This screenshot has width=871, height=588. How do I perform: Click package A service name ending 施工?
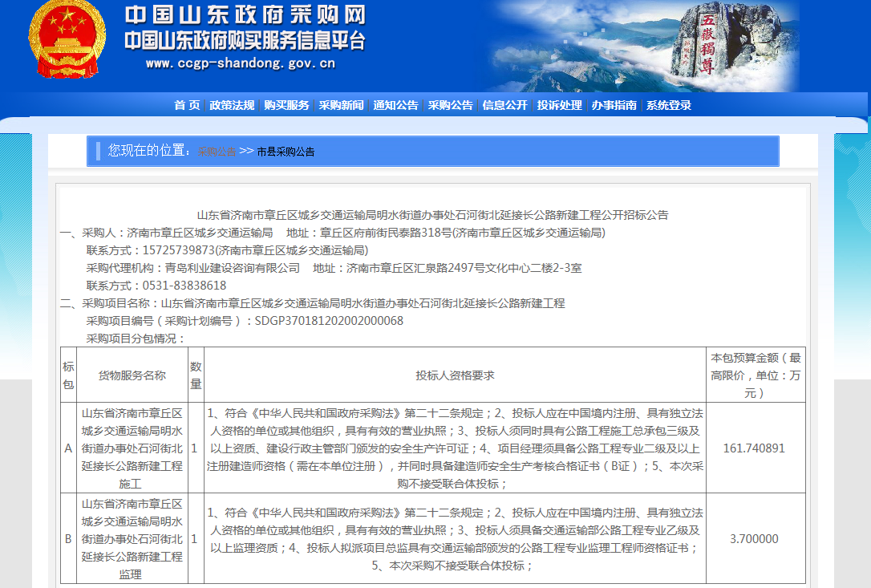(x=132, y=448)
